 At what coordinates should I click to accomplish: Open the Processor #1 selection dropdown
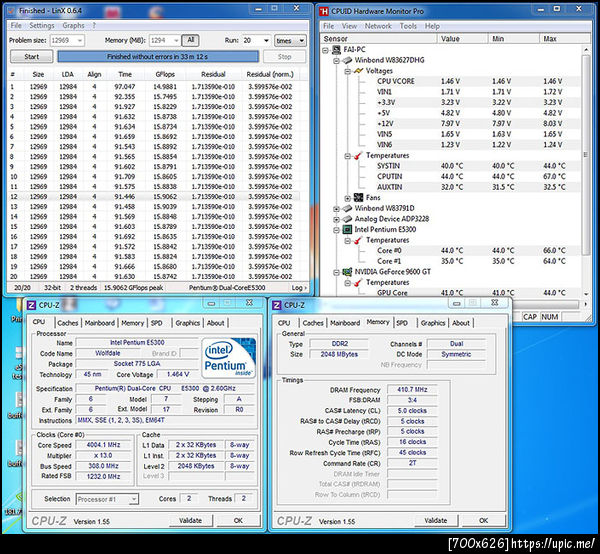pyautogui.click(x=134, y=499)
